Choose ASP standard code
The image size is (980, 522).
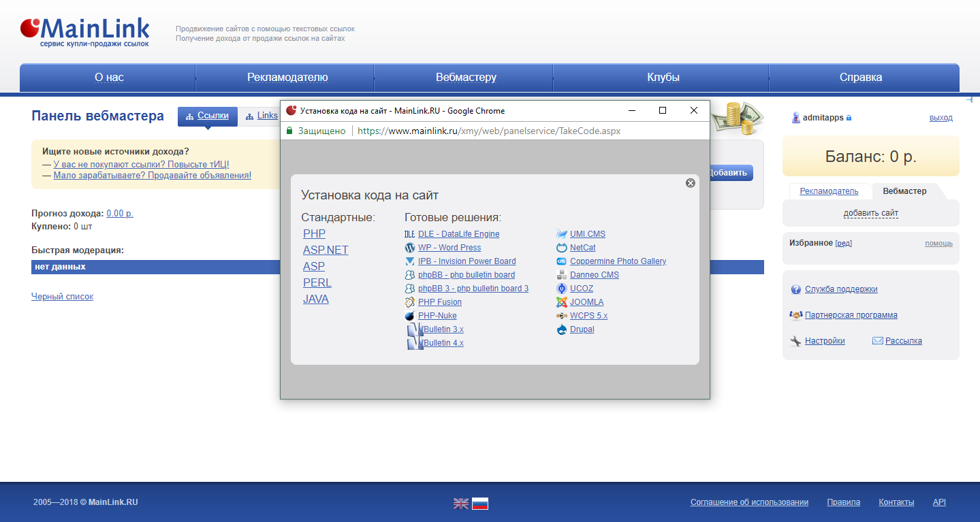pyautogui.click(x=314, y=267)
